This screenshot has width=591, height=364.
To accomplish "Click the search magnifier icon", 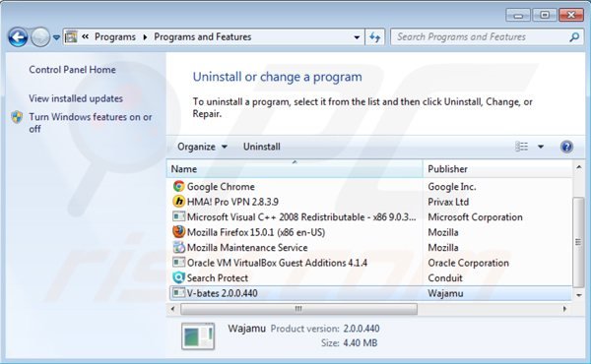I will [574, 36].
